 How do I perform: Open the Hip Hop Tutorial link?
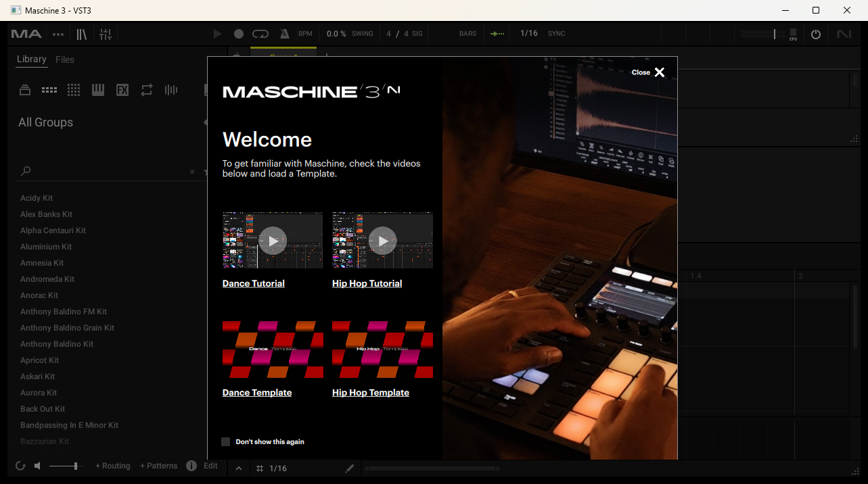[367, 283]
